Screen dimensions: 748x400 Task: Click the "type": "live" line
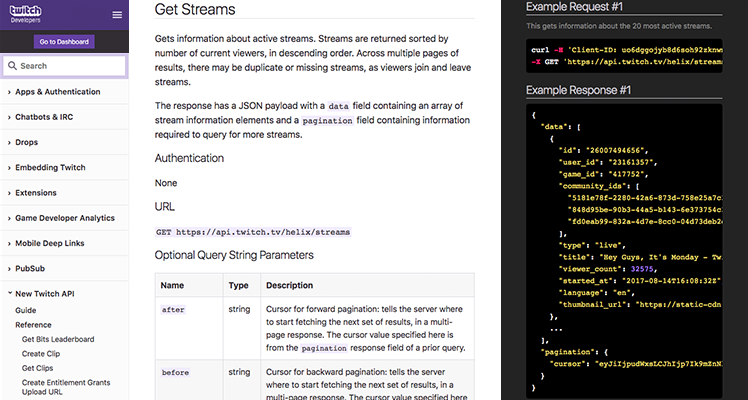coord(592,245)
